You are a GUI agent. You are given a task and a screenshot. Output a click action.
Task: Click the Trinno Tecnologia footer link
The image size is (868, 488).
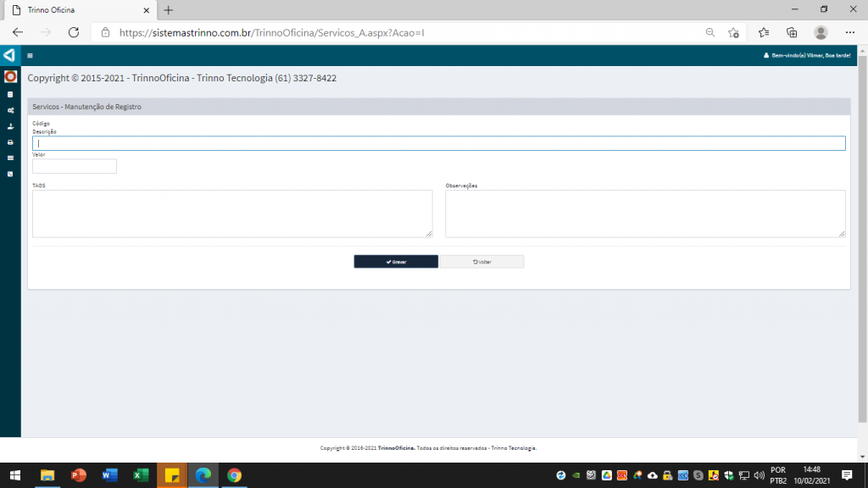point(513,448)
